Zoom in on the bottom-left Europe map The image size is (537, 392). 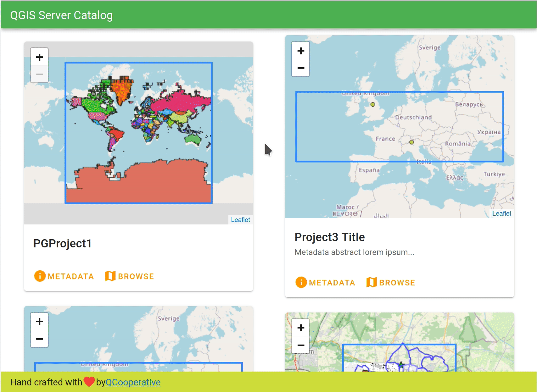[x=39, y=322]
